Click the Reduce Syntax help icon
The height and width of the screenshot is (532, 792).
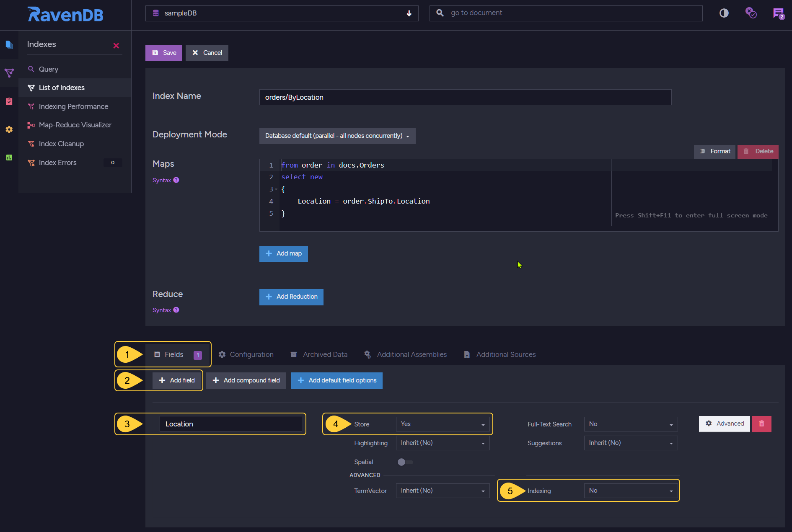click(x=176, y=310)
